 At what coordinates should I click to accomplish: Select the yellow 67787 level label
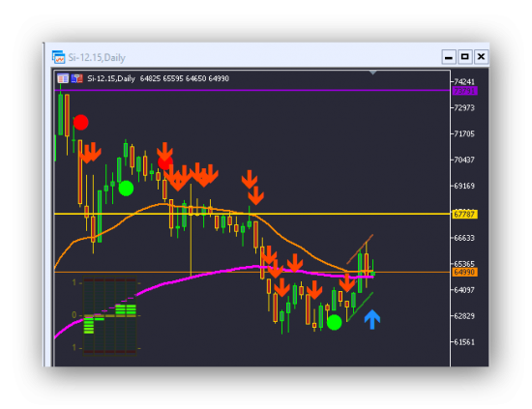[465, 215]
